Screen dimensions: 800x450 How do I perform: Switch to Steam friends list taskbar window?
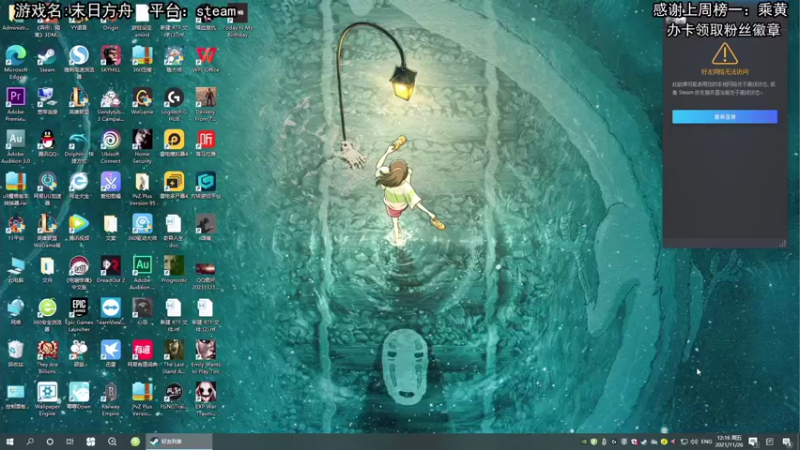click(179, 442)
